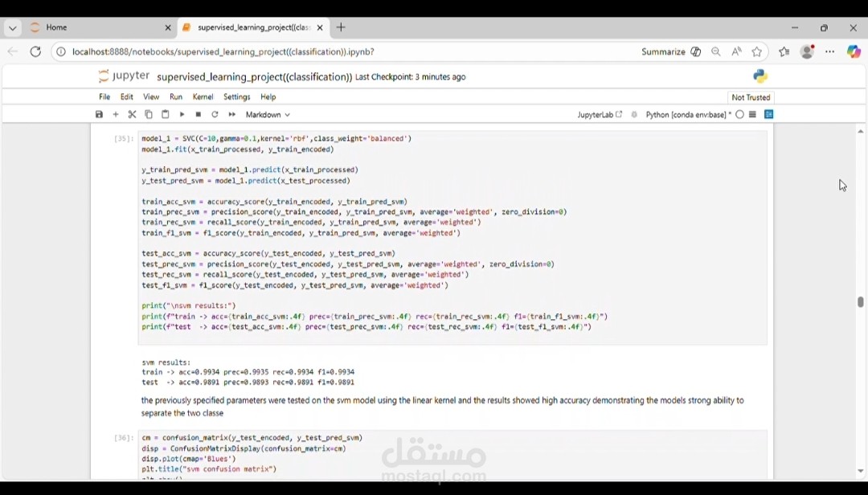Open notebook in JupyterLab link
The width and height of the screenshot is (868, 495).
(600, 115)
